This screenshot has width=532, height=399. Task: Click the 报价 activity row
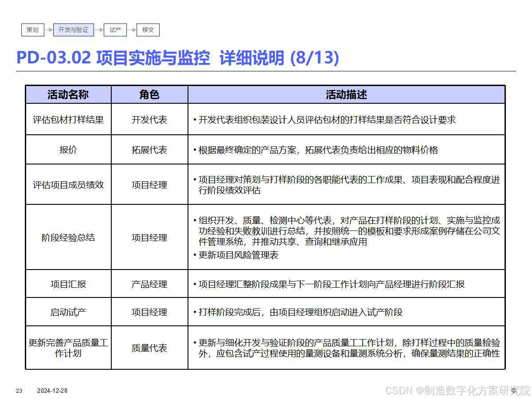68,150
